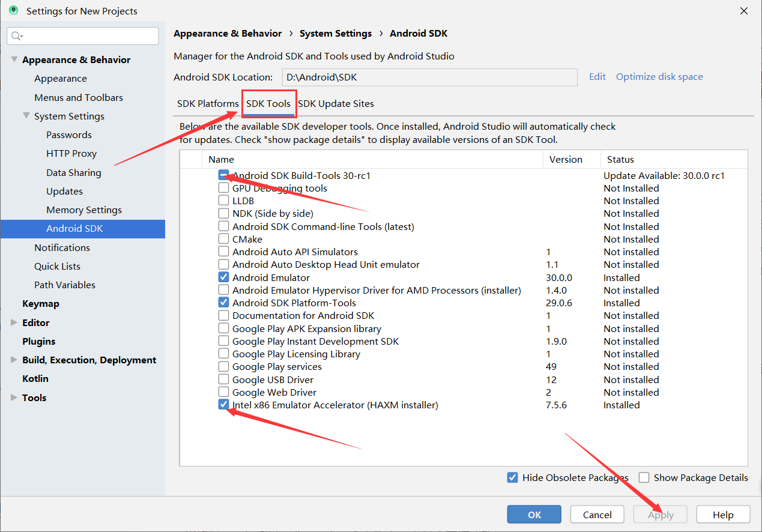Screen dimensions: 762x532
Task: Enable NDK (Side by side) package
Action: [x=225, y=213]
